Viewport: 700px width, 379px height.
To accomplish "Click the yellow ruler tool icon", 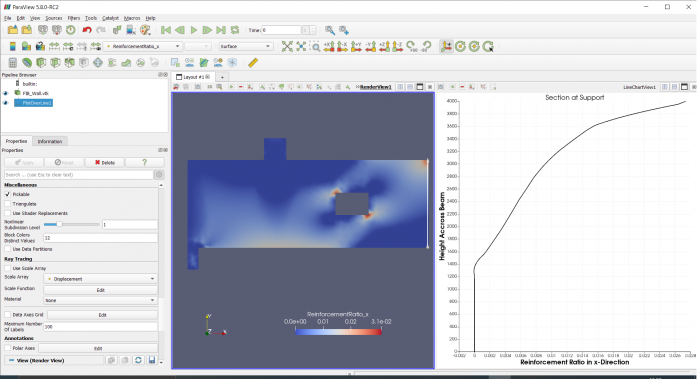I will point(253,63).
